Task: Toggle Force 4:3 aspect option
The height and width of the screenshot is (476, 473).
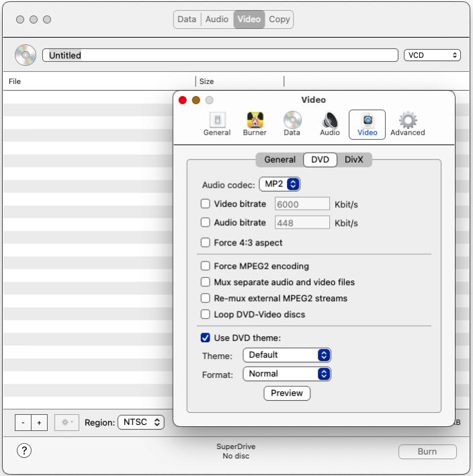Action: pos(206,243)
